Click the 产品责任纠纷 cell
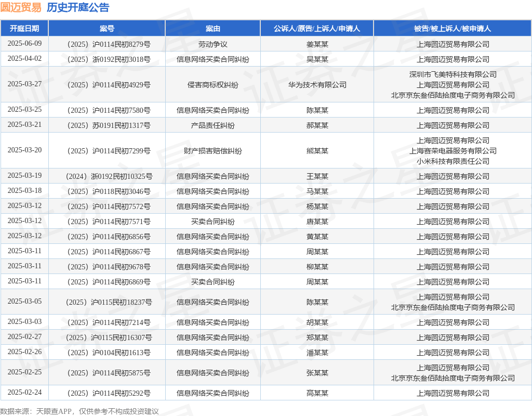Screen dimensions: 532x416 pyautogui.click(x=212, y=125)
